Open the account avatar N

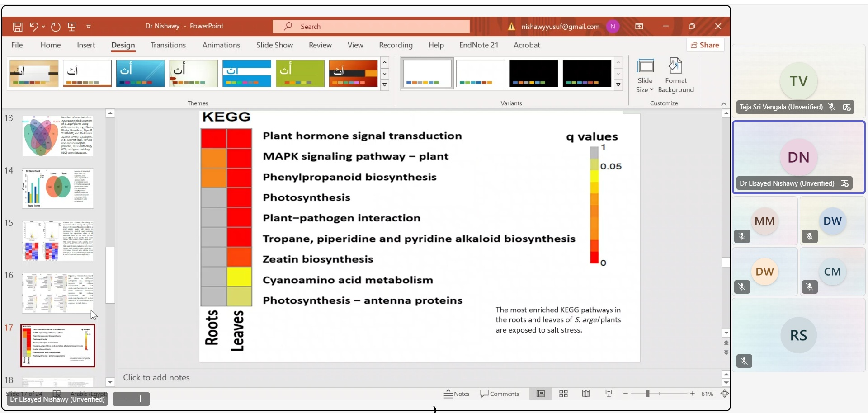[613, 27]
